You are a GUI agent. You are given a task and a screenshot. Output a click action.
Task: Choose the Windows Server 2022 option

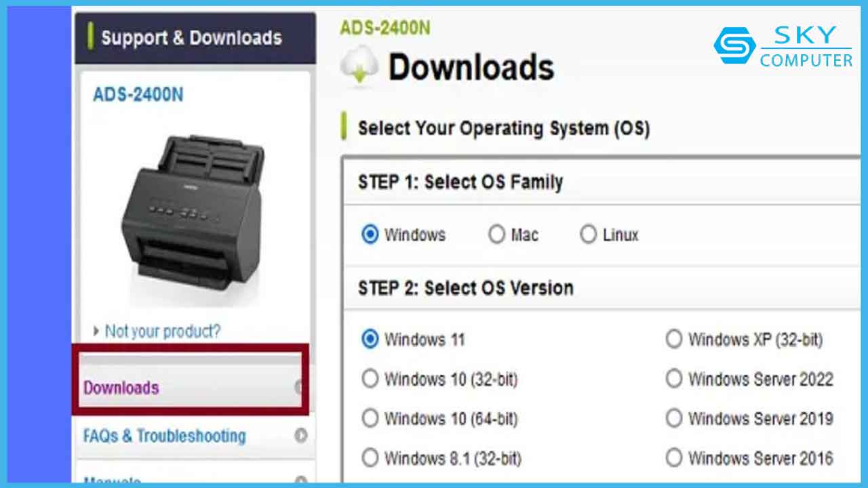coord(673,379)
